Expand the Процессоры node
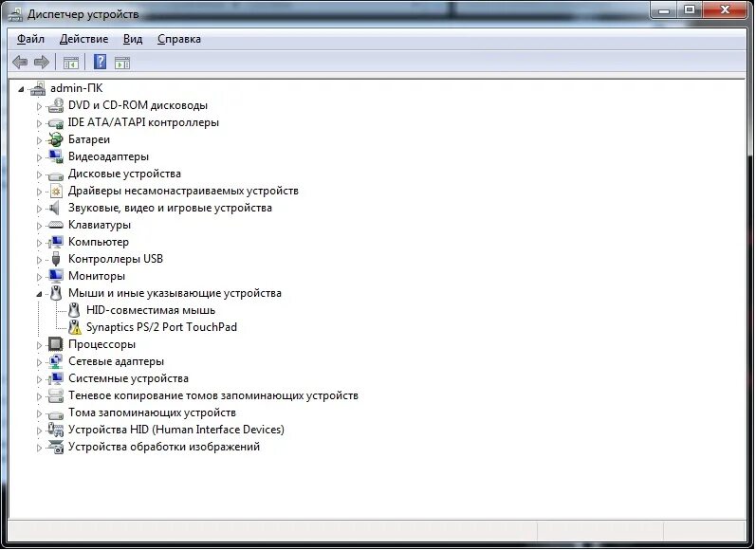756x550 pixels. 39,345
